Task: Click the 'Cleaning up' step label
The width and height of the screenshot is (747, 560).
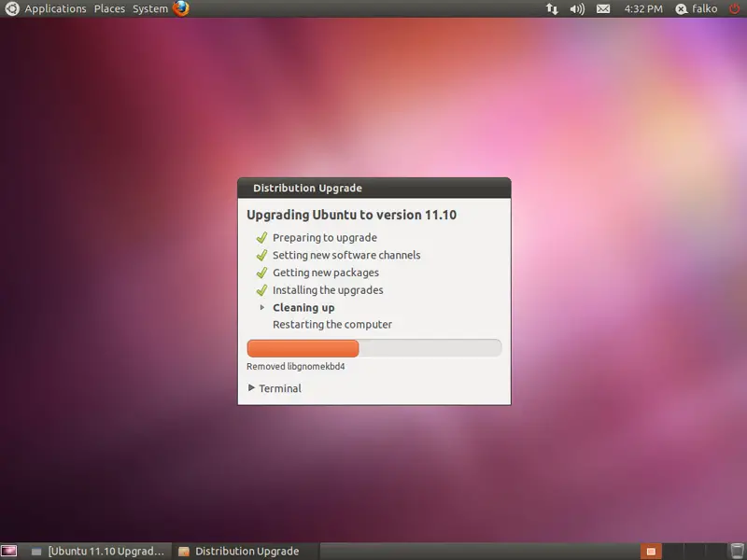Action: [x=303, y=308]
